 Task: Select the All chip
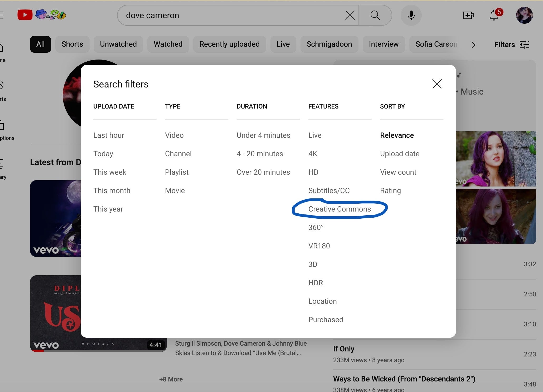40,44
